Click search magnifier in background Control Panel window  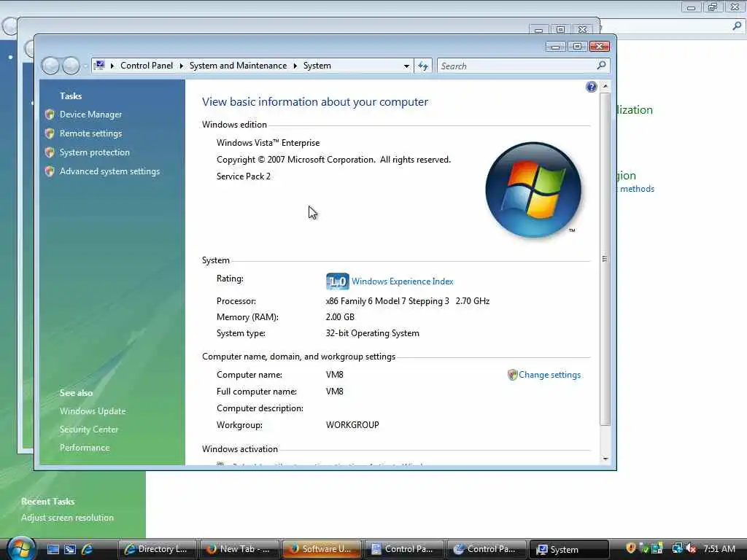tap(737, 26)
